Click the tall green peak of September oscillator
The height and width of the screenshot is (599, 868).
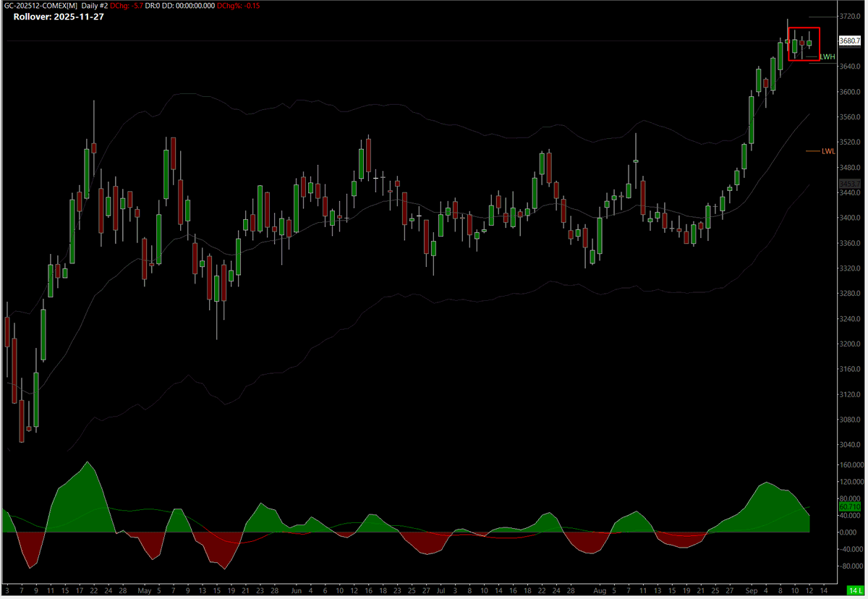[767, 506]
